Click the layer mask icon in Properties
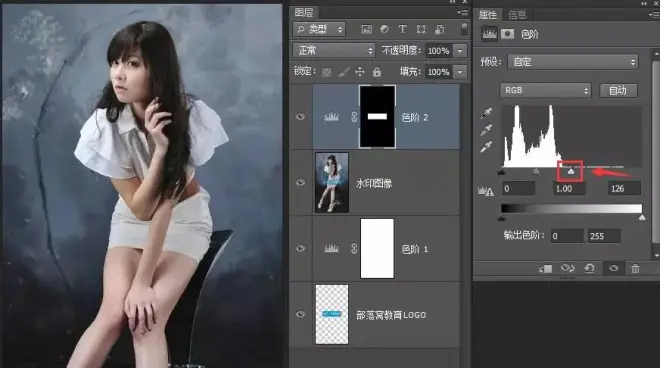Screen dimensions: 660x368 pyautogui.click(x=507, y=34)
